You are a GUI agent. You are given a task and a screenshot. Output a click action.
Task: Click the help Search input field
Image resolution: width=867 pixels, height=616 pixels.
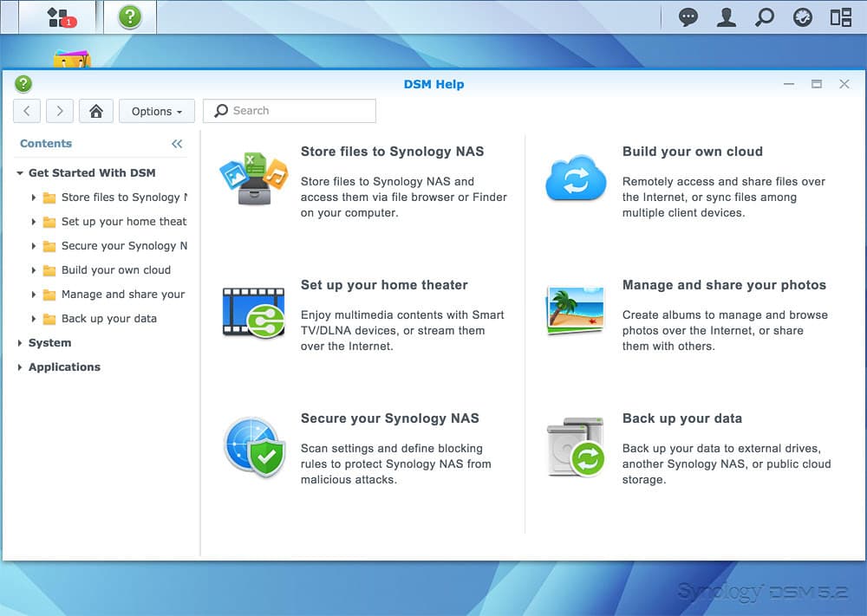point(290,111)
